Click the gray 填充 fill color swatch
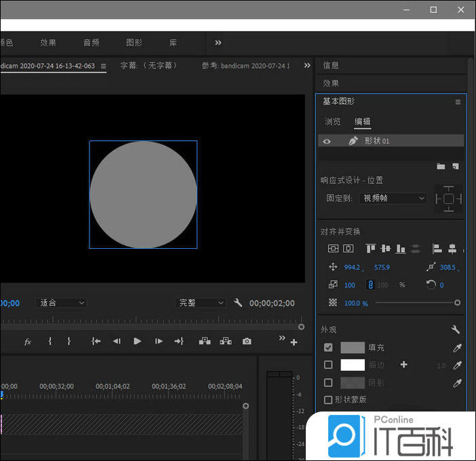Image resolution: width=476 pixels, height=461 pixels. pos(353,347)
